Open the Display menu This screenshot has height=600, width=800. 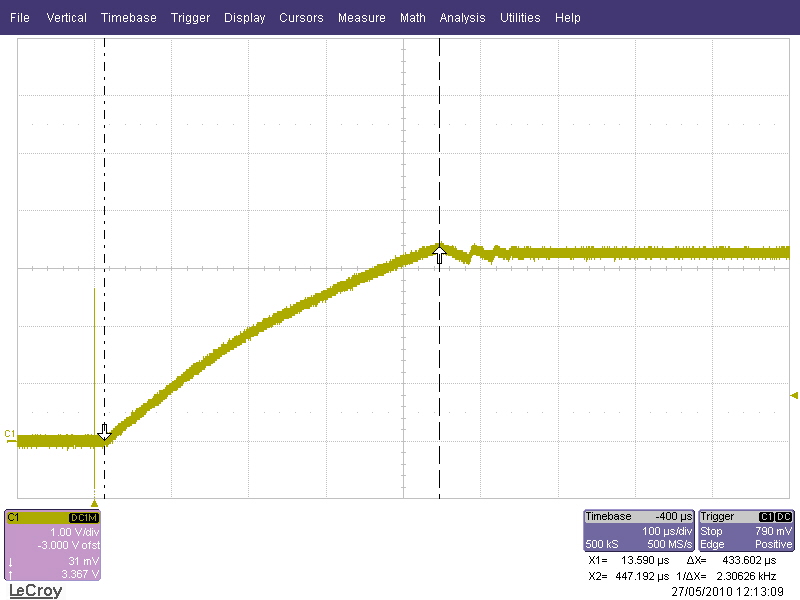pyautogui.click(x=244, y=18)
